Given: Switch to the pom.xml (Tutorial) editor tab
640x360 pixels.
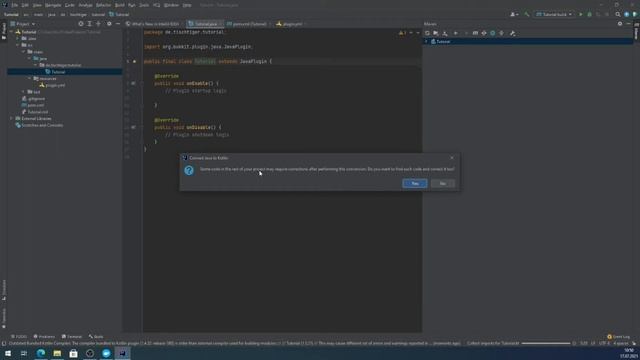Looking at the screenshot, I should [249, 24].
